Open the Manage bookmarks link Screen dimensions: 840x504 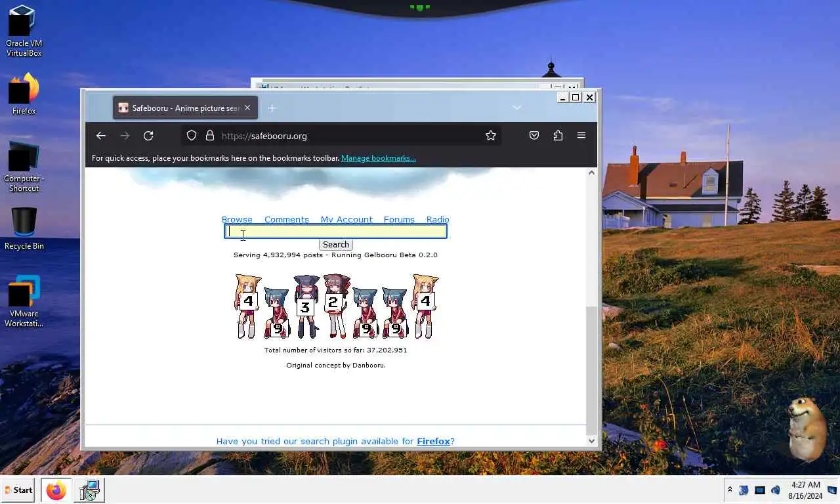point(379,158)
